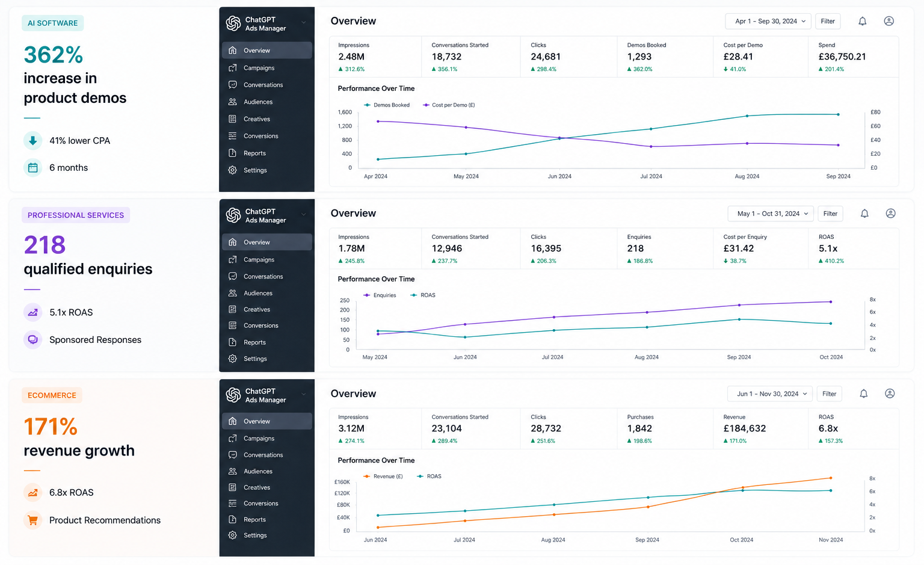The height and width of the screenshot is (565, 924).
Task: Click Filter in the Professional Services dashboard
Action: (830, 214)
